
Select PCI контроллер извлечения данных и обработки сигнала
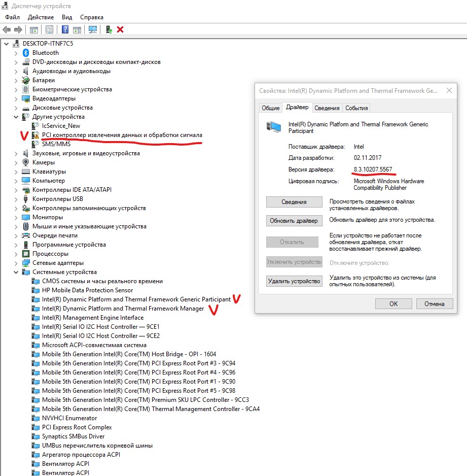coord(122,135)
